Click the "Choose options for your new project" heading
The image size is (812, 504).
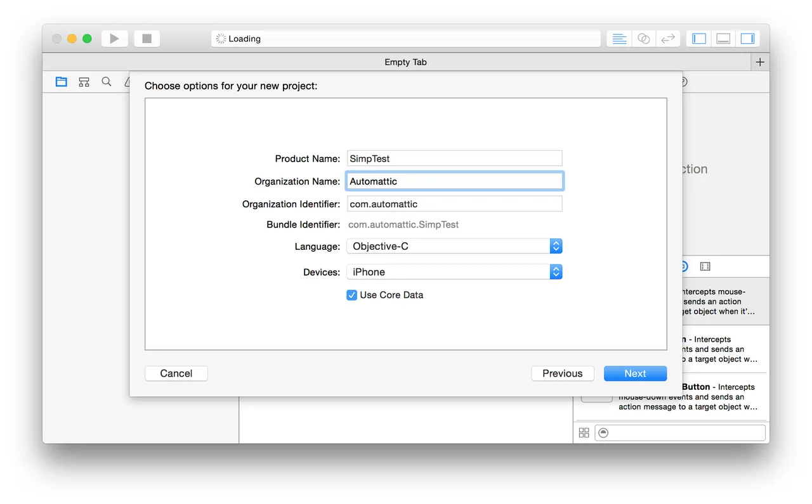click(x=231, y=86)
